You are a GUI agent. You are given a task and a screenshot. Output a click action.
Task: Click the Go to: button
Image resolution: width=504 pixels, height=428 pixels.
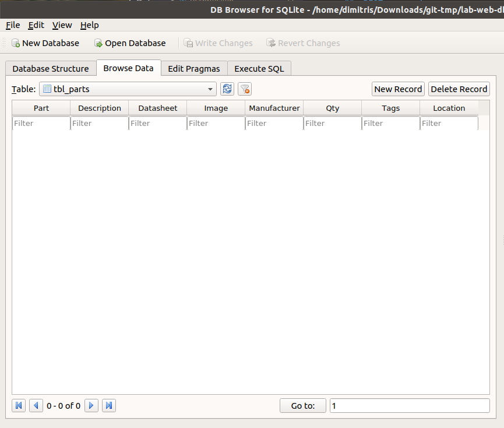(x=303, y=406)
